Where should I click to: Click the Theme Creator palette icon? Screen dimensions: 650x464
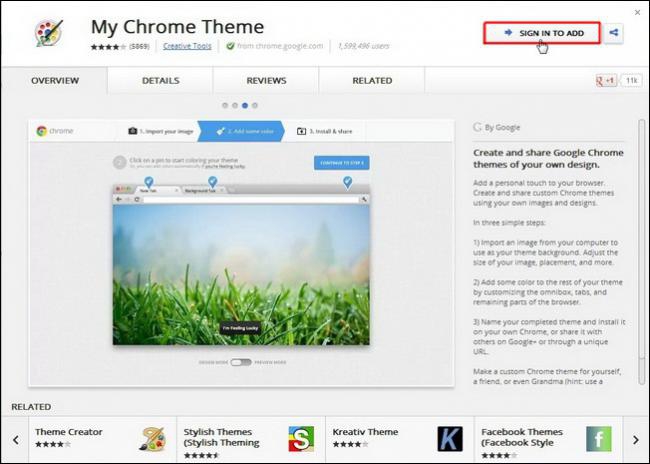click(x=153, y=439)
